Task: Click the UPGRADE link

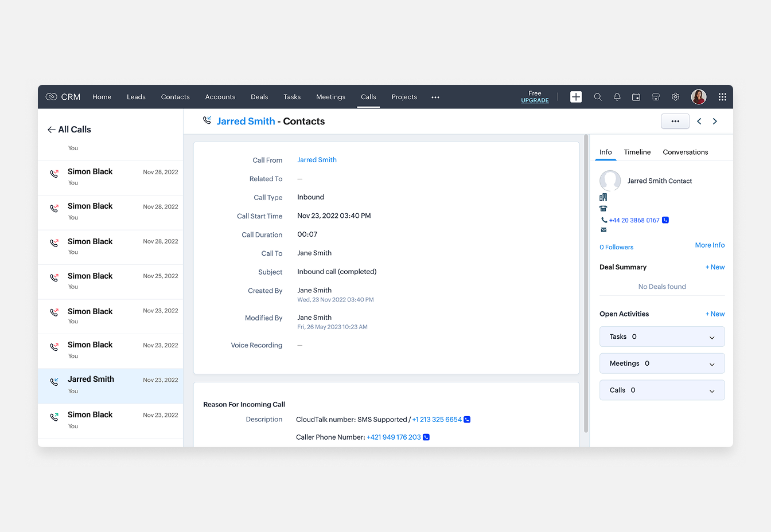Action: (x=535, y=100)
